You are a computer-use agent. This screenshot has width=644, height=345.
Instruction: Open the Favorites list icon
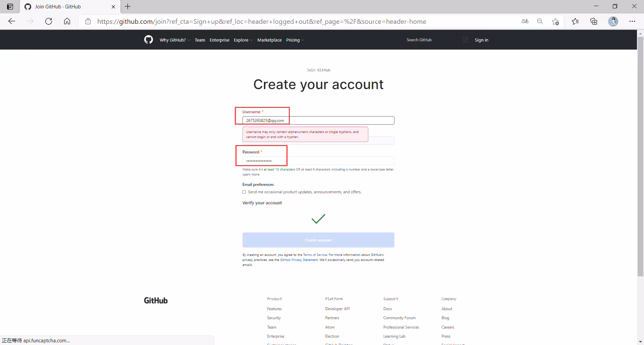coord(575,21)
